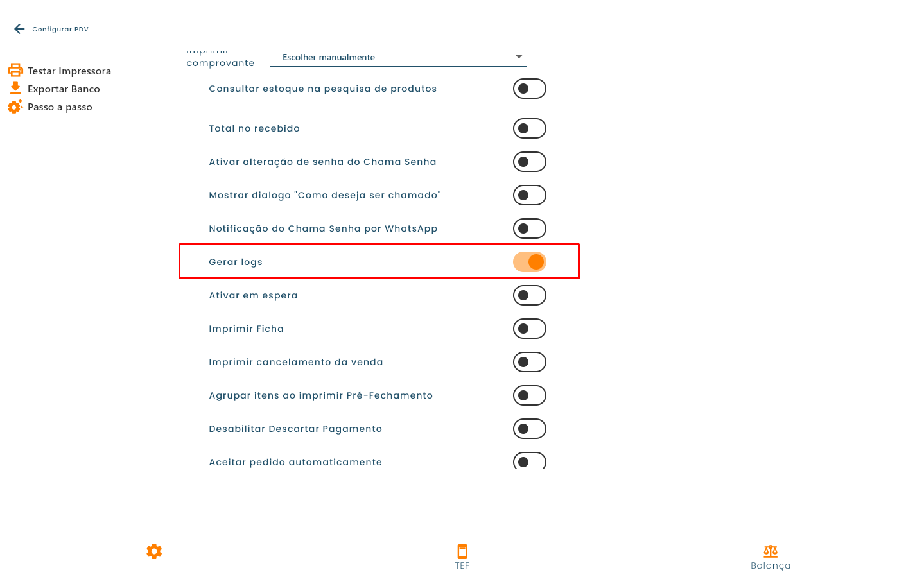924x577 pixels.
Task: Open the TEF card machine icon
Action: [462, 551]
